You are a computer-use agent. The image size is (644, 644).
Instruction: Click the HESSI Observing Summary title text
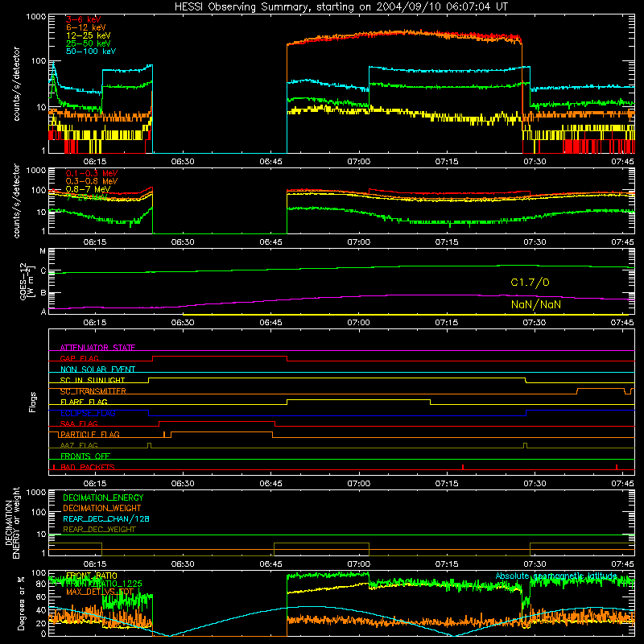coord(341,7)
